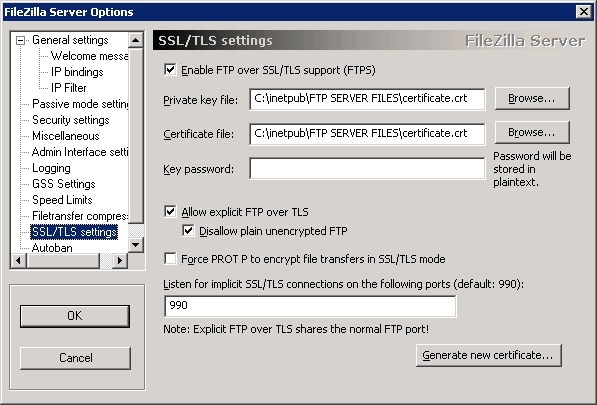
Task: Open the Autoban settings page
Action: (52, 248)
